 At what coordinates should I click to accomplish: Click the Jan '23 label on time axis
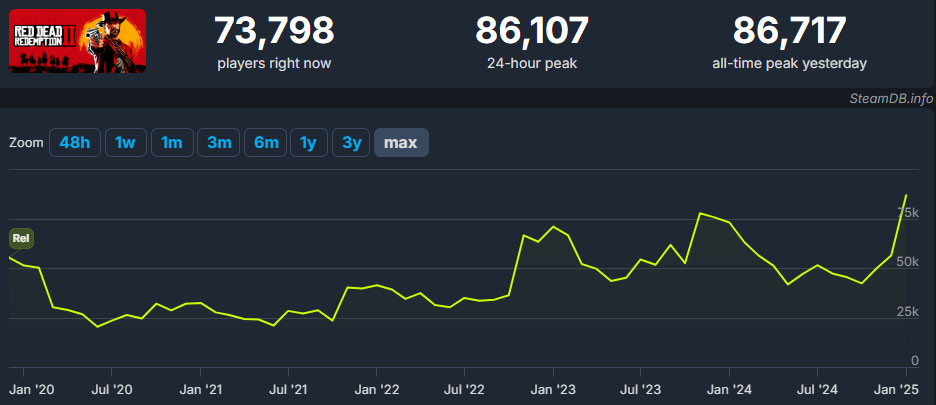click(555, 390)
